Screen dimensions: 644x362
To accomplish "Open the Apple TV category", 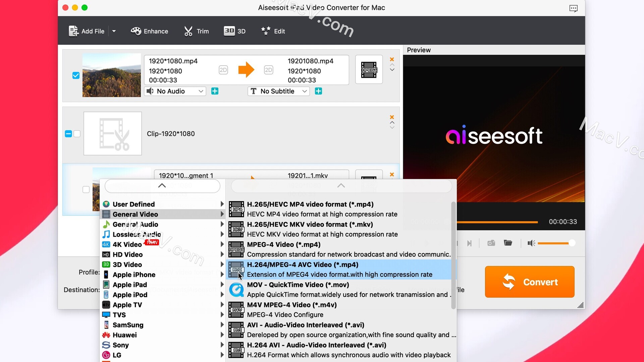I will click(163, 305).
